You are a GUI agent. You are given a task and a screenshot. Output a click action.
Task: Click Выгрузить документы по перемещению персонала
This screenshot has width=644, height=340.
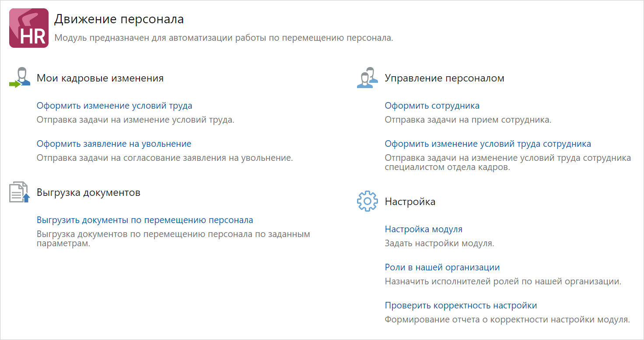pos(145,220)
